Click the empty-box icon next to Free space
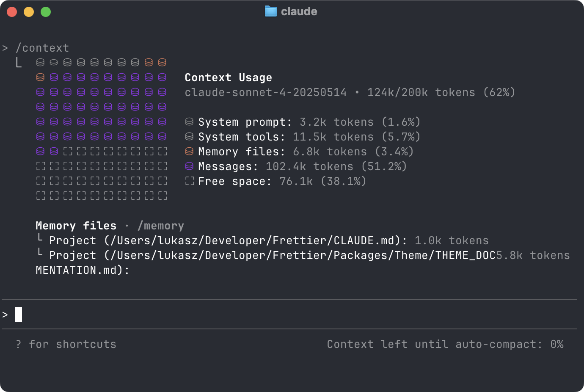This screenshot has height=392, width=584. 189,181
